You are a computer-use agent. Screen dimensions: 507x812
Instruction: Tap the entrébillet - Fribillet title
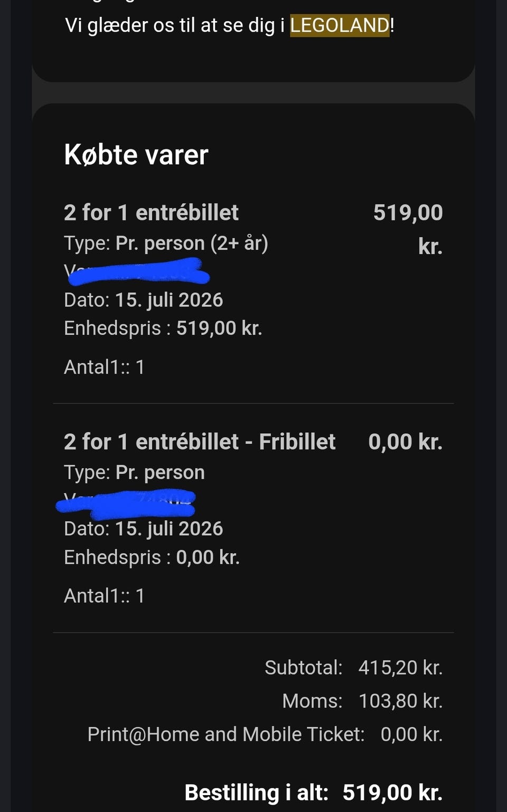[200, 442]
